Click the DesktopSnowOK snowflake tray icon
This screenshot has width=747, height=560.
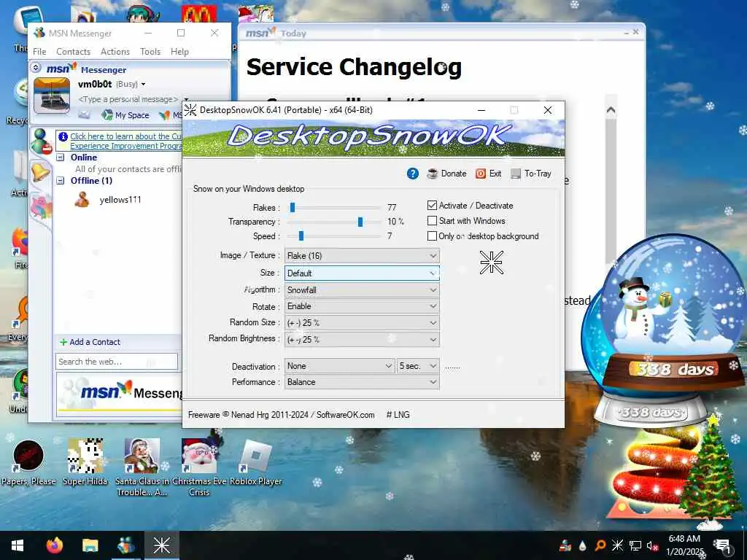pyautogui.click(x=617, y=545)
